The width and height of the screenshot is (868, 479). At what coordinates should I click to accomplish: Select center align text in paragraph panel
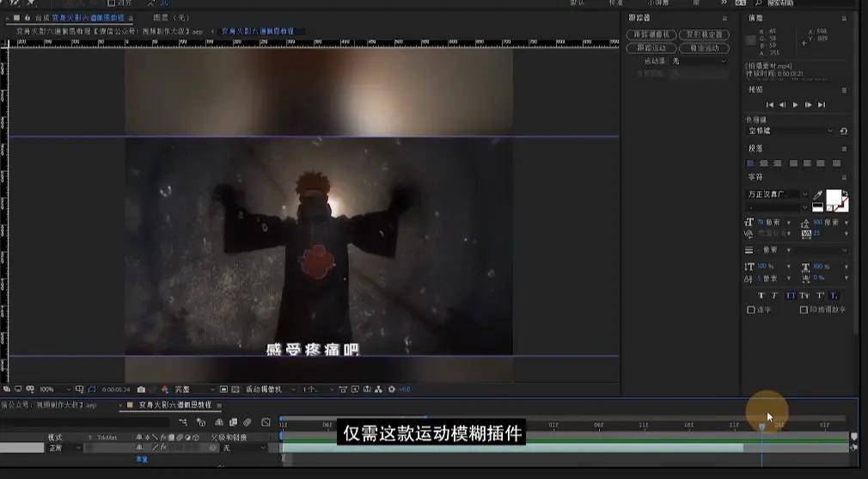coord(764,163)
